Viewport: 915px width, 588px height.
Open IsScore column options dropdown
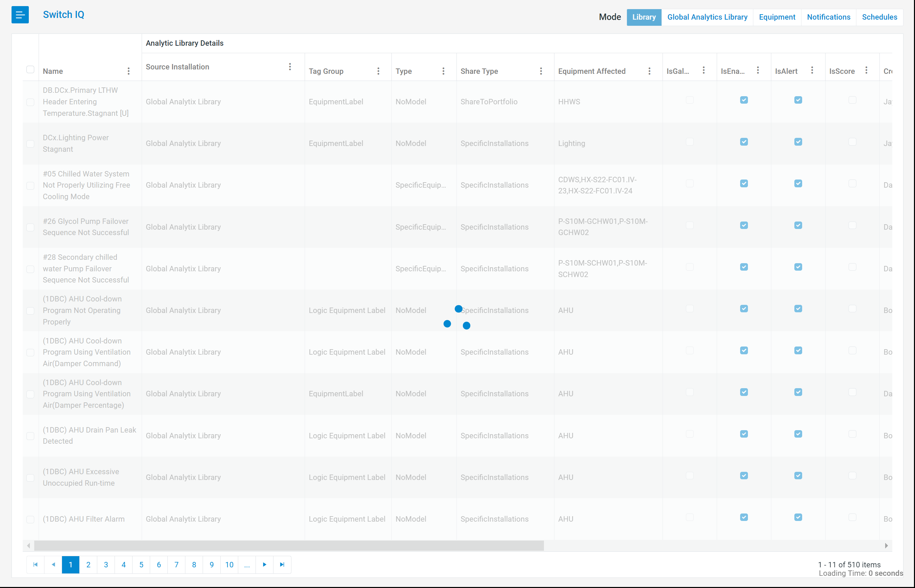(x=866, y=70)
